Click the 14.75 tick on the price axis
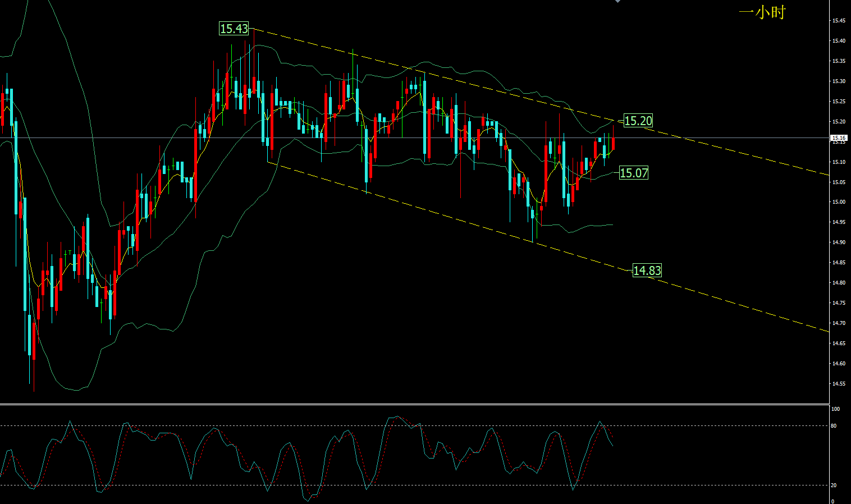This screenshot has height=504, width=851. click(839, 303)
